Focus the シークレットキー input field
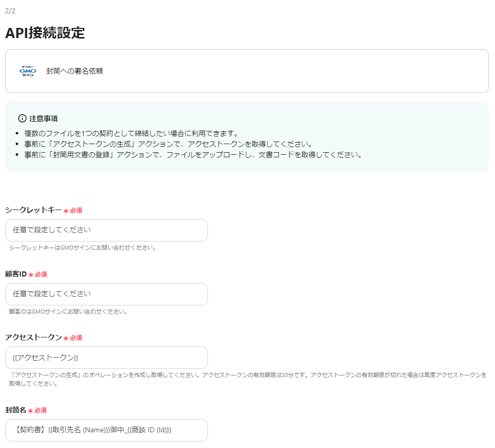This screenshot has width=495, height=448. (x=106, y=230)
